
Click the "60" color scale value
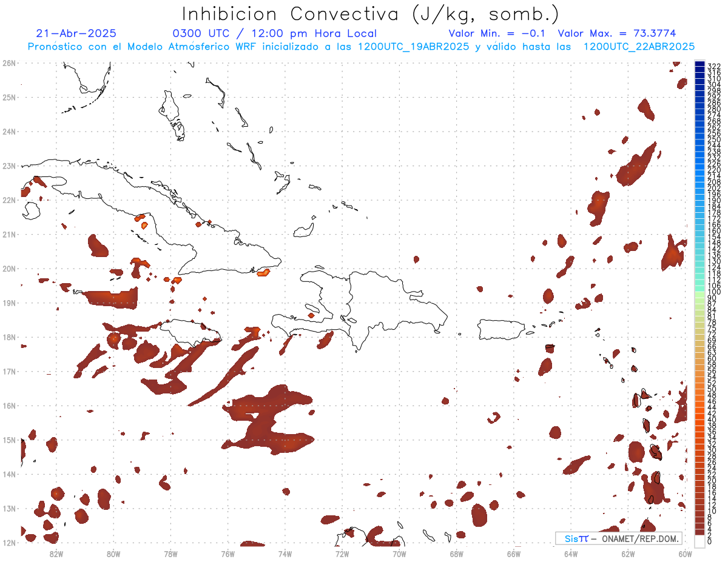point(712,358)
